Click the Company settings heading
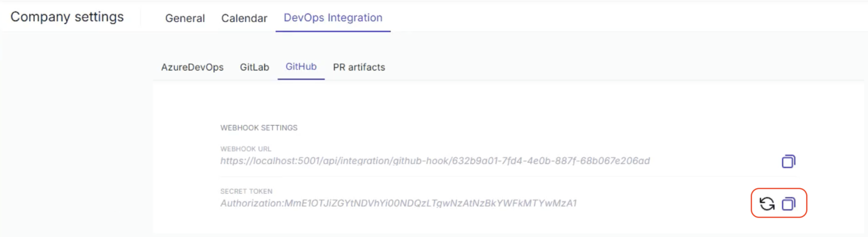Screen dimensions: 868x237 [67, 17]
